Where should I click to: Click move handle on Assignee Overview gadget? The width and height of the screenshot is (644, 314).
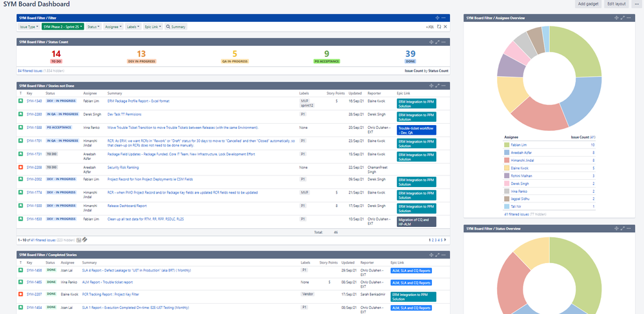click(x=616, y=17)
